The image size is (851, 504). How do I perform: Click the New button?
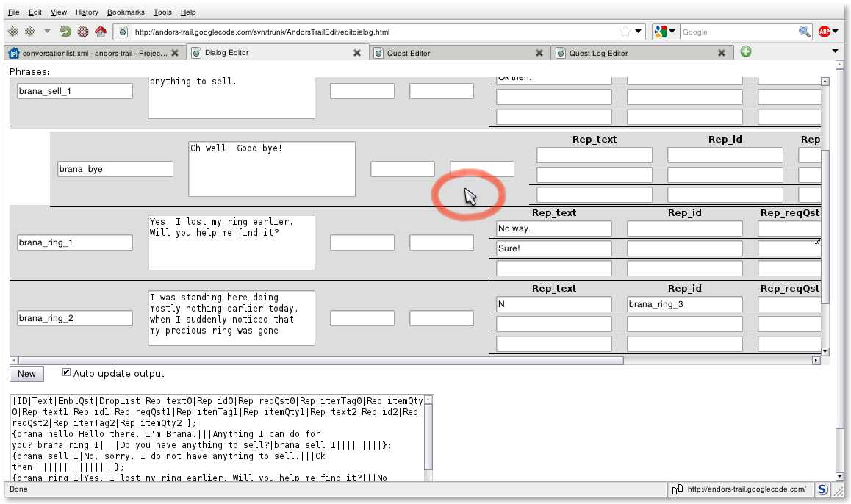click(26, 374)
